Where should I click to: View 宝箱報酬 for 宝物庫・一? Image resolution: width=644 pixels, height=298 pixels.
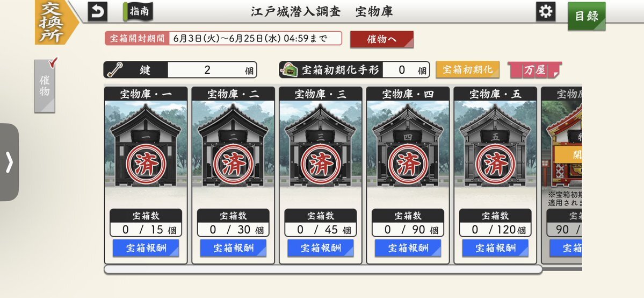pyautogui.click(x=146, y=248)
